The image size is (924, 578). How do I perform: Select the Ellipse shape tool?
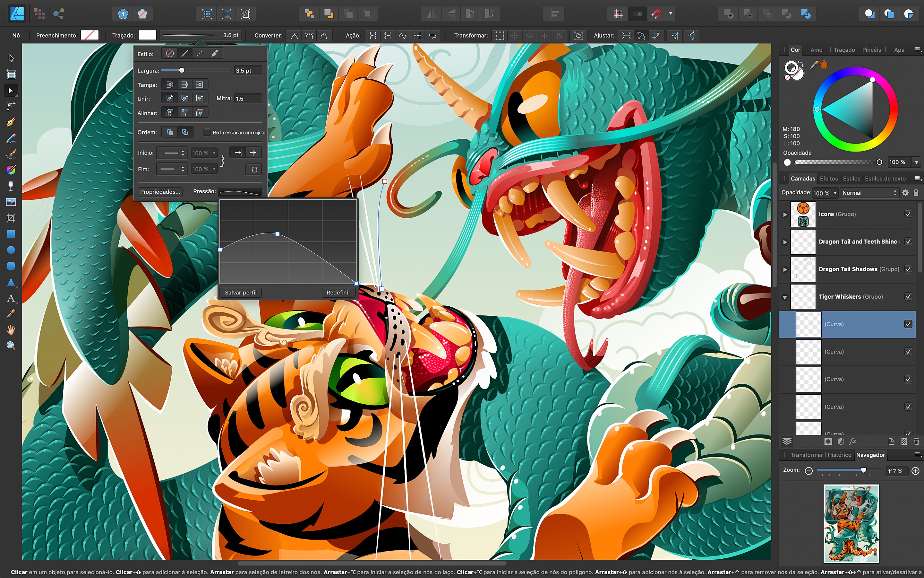[x=11, y=250]
